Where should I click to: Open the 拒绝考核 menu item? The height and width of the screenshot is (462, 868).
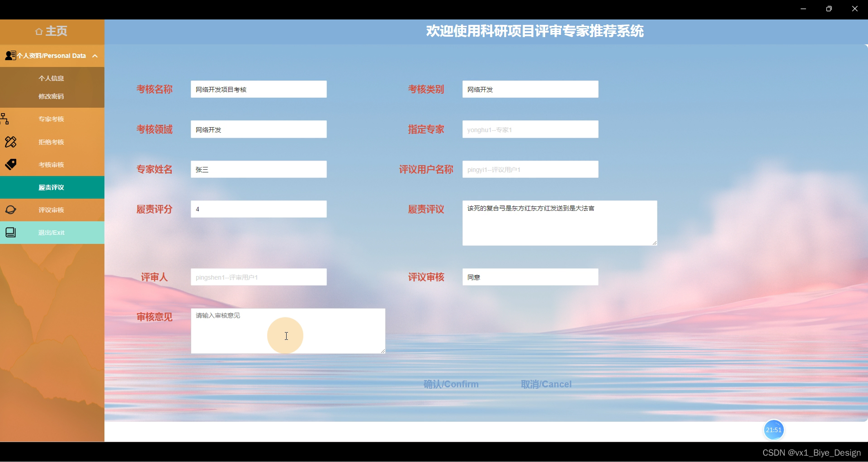click(x=52, y=142)
